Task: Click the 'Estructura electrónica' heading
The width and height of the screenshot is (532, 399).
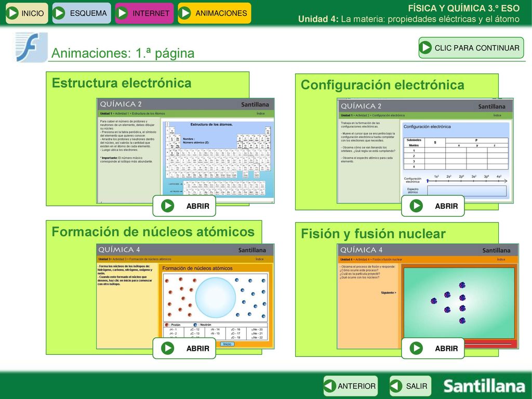Action: [x=122, y=83]
